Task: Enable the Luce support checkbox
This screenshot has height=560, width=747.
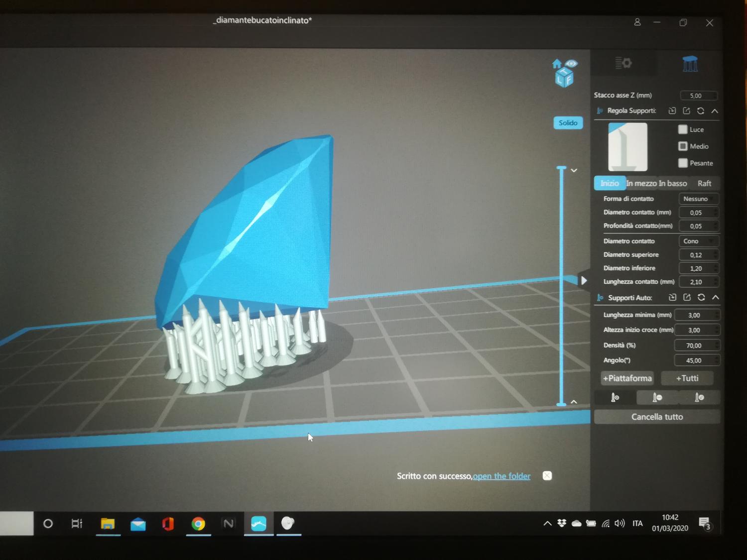Action: point(683,129)
